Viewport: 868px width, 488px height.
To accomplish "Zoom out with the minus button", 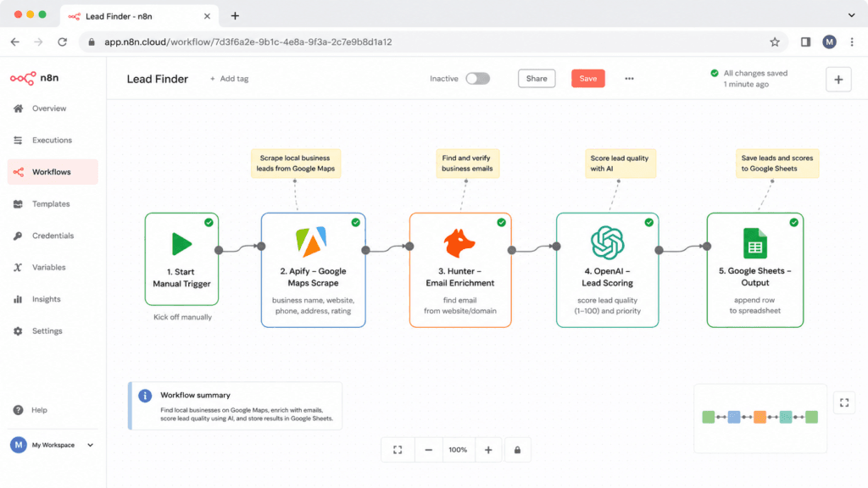I will (428, 450).
